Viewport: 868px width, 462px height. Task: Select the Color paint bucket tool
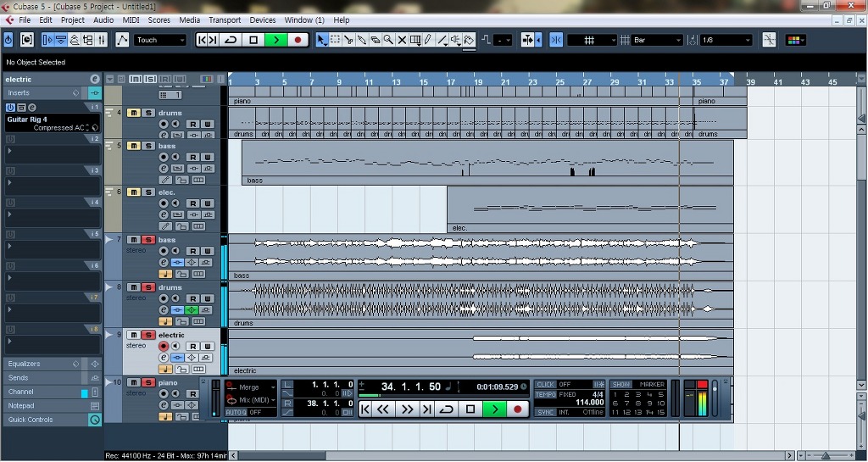pyautogui.click(x=469, y=40)
